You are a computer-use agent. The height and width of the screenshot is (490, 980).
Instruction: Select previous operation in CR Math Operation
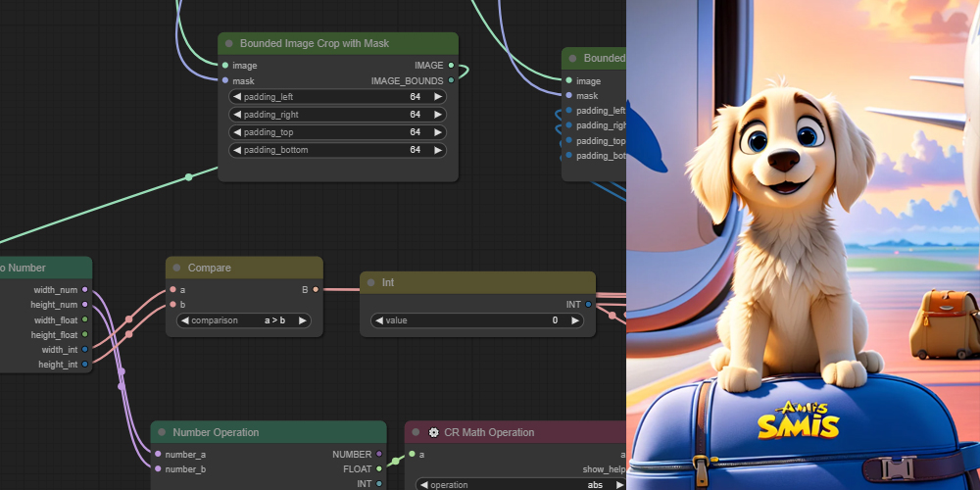(x=423, y=485)
